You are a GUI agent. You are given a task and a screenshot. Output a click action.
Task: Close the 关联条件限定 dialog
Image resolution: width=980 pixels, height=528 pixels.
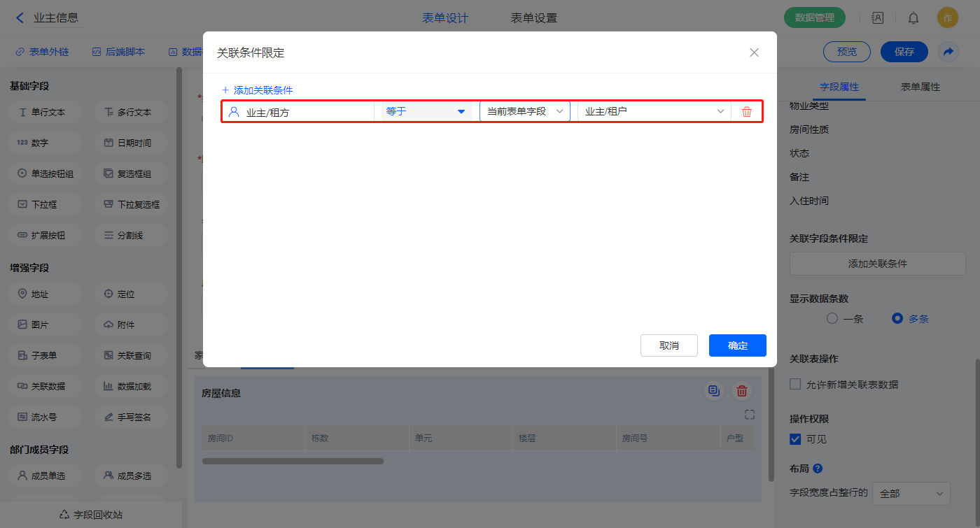(x=754, y=52)
